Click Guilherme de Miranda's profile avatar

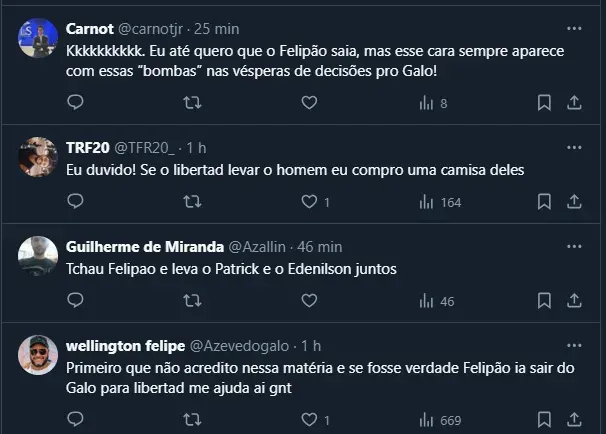[38, 255]
